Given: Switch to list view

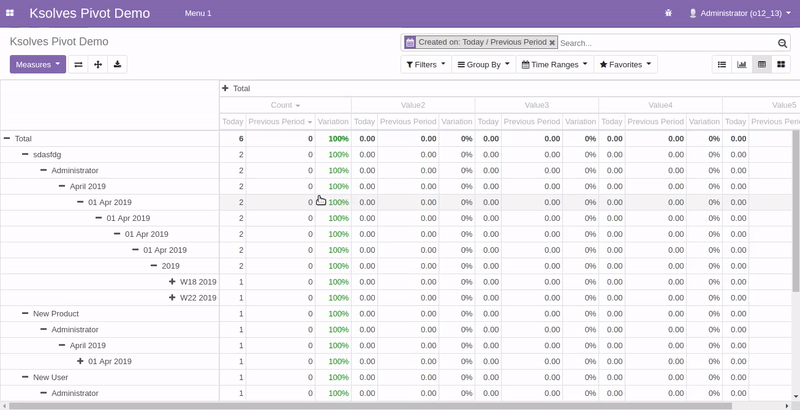Looking at the screenshot, I should coord(721,64).
